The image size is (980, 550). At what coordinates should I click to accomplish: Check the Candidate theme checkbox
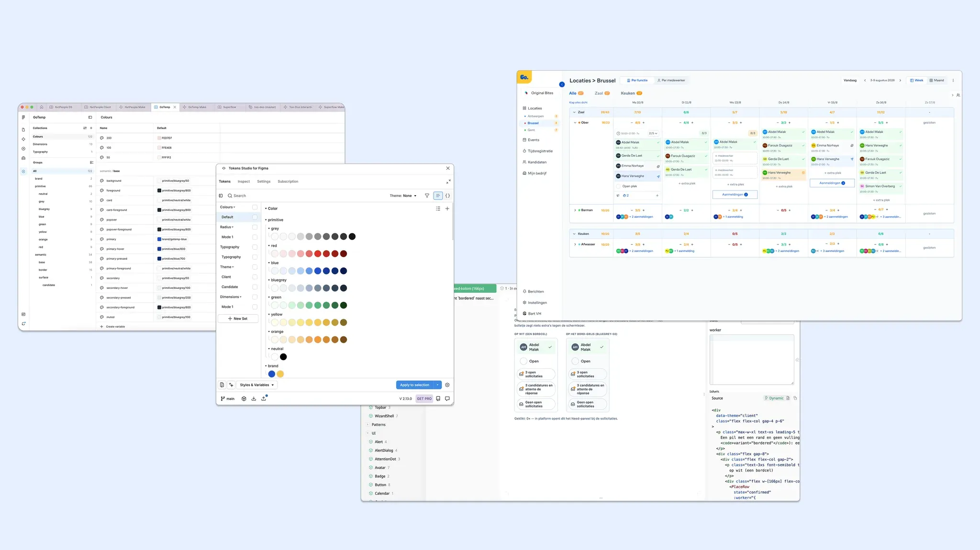pyautogui.click(x=255, y=287)
